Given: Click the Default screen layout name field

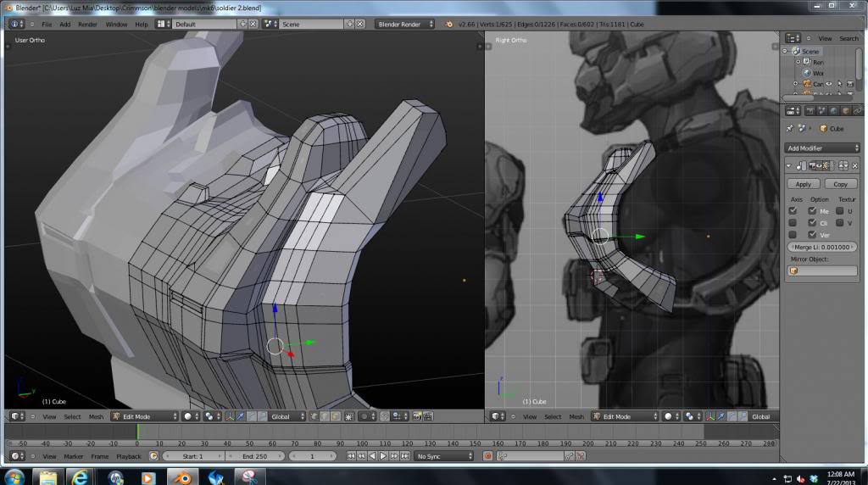Looking at the screenshot, I should pos(203,25).
